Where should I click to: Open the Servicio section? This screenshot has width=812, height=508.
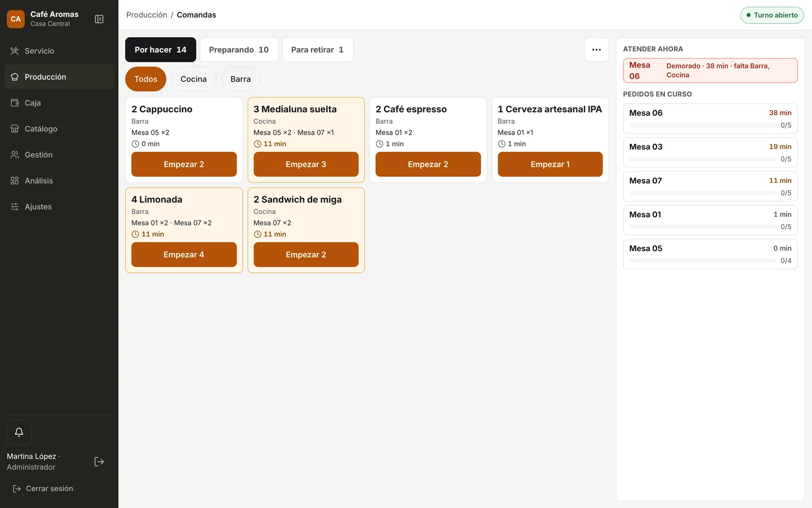(59, 51)
